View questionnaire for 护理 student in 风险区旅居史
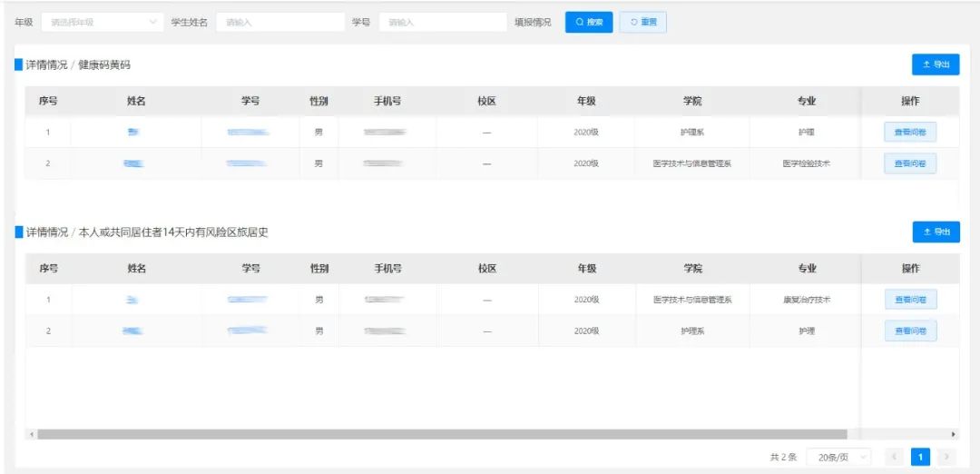 pyautogui.click(x=910, y=331)
